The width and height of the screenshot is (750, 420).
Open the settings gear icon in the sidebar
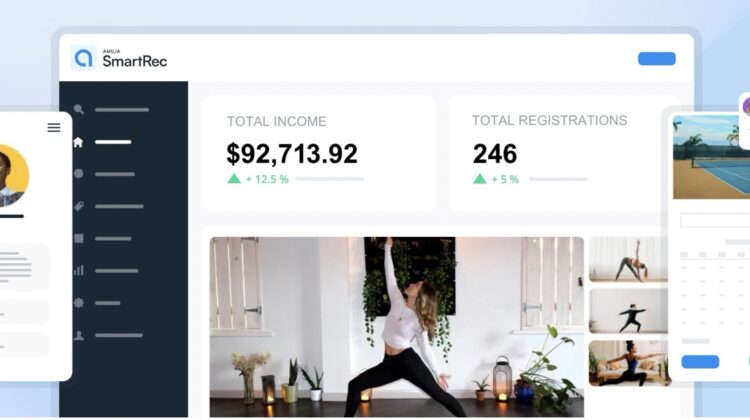coord(79,303)
